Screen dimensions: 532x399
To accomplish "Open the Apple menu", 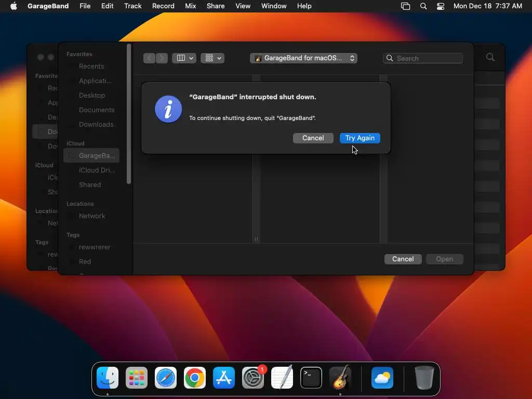I will pyautogui.click(x=14, y=6).
